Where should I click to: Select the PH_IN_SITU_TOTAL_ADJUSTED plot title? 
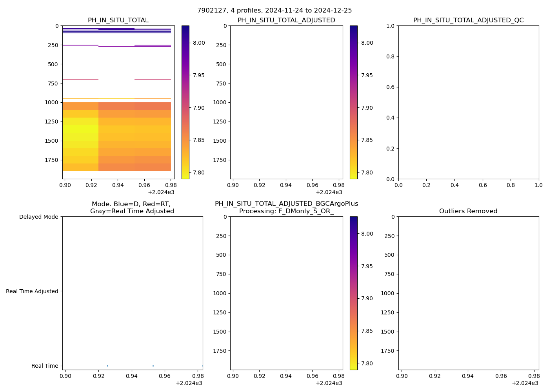286,20
